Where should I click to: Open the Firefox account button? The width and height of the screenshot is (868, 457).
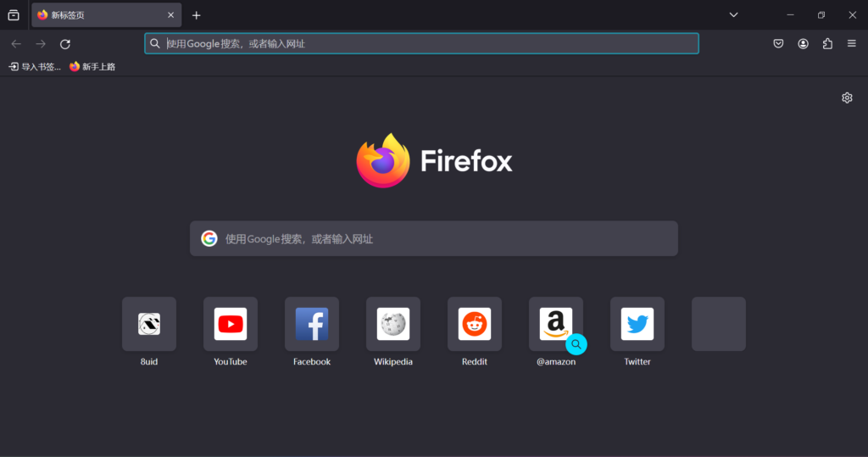[803, 44]
